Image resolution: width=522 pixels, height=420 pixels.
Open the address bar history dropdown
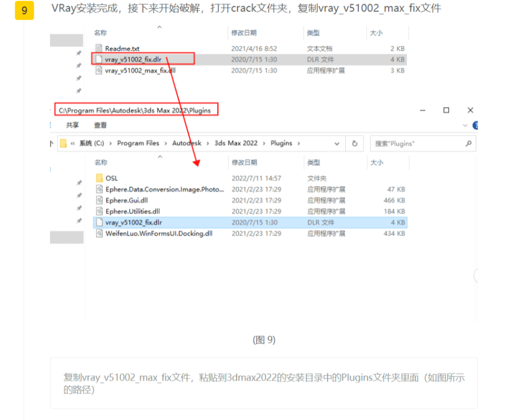[337, 144]
